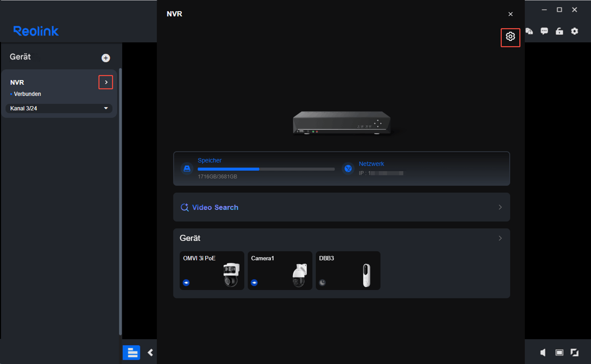591x364 pixels.
Task: Open the app settings gear in header
Action: (x=574, y=31)
